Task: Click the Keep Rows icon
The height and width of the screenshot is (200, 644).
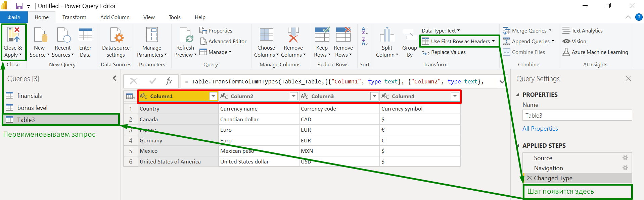Action: coord(322,35)
